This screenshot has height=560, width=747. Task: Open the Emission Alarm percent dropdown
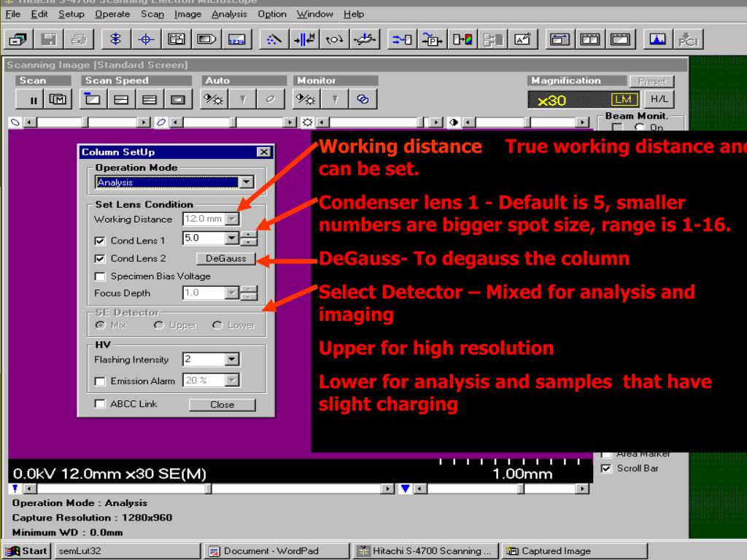232,380
